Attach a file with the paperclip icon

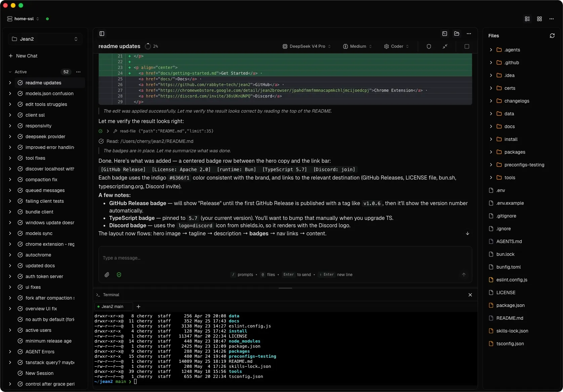coord(107,275)
